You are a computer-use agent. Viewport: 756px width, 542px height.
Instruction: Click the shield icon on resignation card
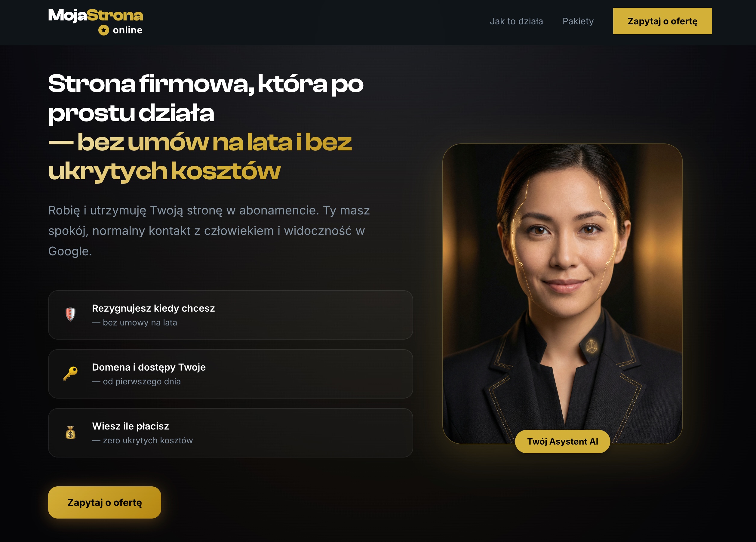point(70,314)
